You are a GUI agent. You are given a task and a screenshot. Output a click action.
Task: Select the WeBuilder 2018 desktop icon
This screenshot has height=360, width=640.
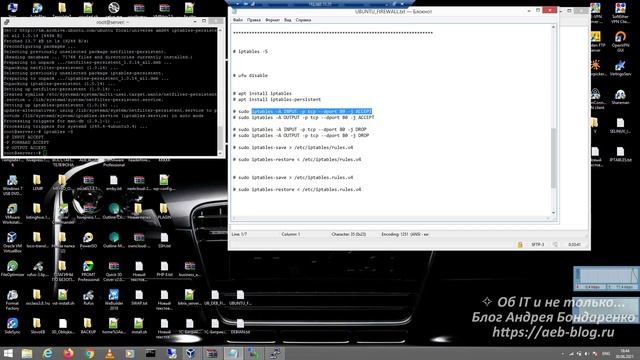point(114,300)
